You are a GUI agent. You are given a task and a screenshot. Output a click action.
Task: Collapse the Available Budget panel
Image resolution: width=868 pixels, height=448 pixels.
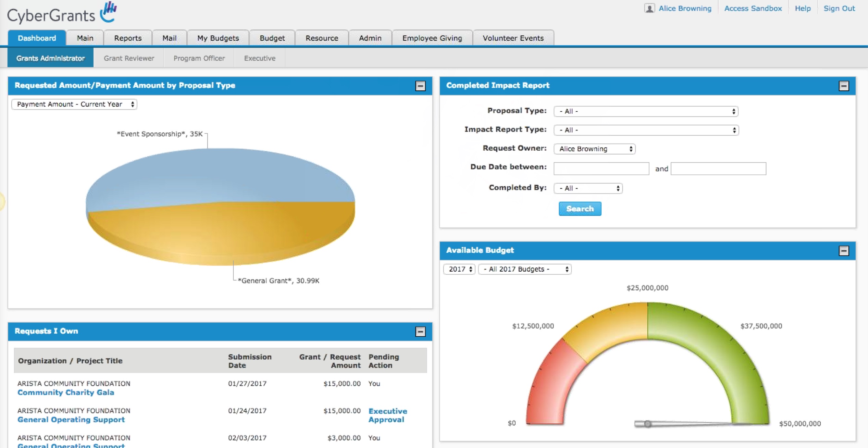pyautogui.click(x=843, y=251)
